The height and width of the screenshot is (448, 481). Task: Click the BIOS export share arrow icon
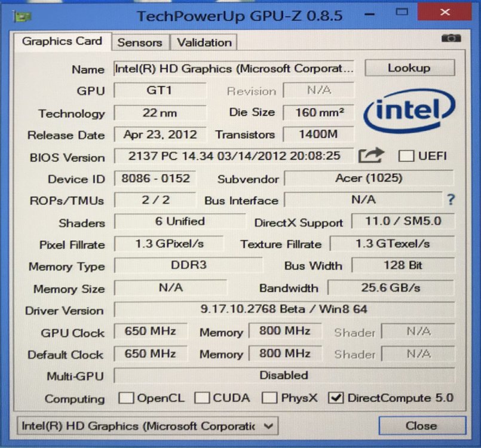371,155
